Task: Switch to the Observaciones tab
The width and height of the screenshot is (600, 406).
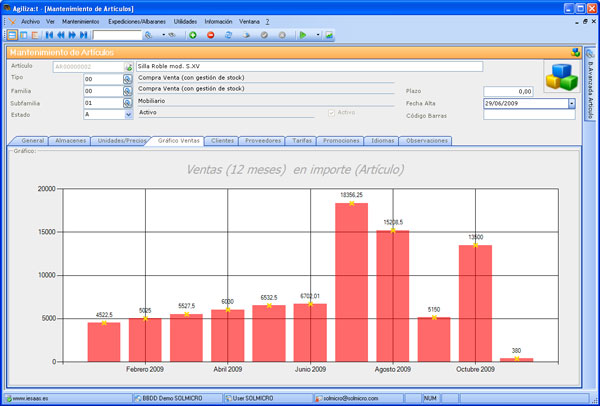Action: tap(426, 141)
